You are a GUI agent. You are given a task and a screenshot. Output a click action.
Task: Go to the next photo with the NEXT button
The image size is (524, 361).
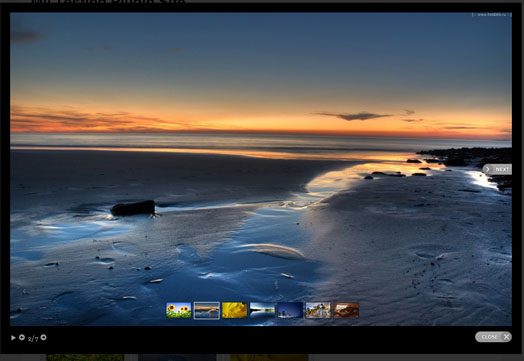click(497, 169)
